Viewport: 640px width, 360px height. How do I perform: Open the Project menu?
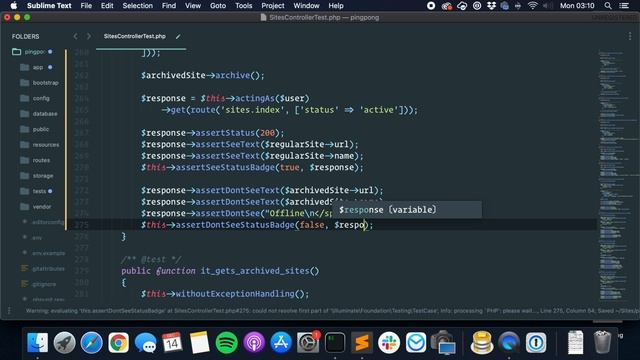pyautogui.click(x=273, y=6)
